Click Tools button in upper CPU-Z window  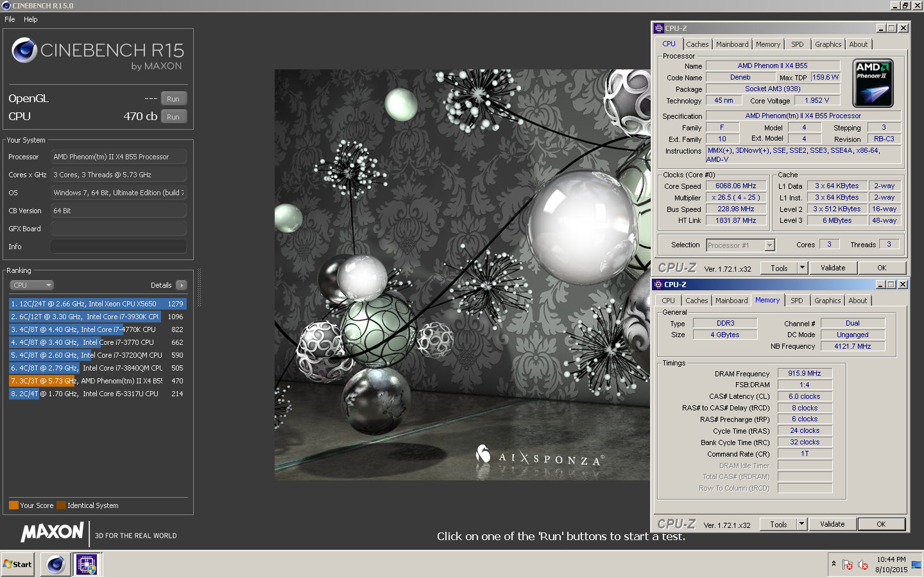pos(779,268)
